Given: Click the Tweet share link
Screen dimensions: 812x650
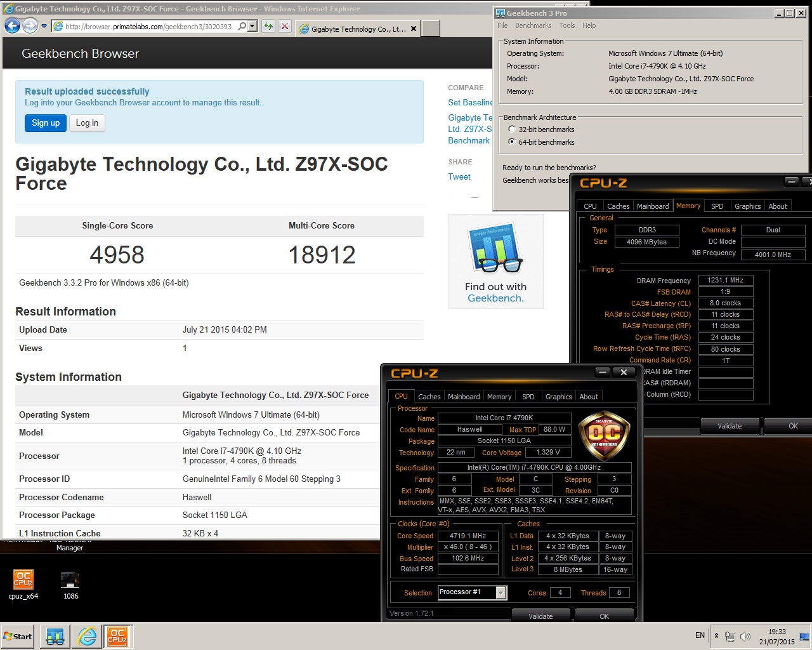Looking at the screenshot, I should [x=459, y=177].
